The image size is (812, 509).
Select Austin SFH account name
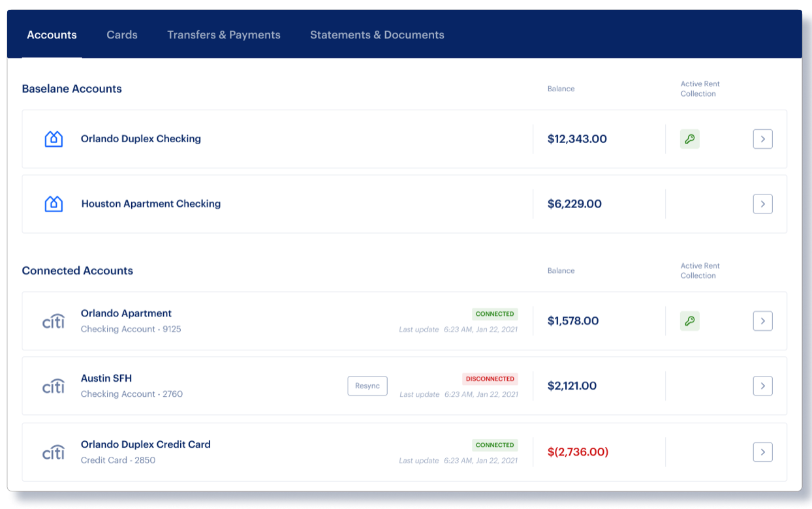click(x=106, y=378)
